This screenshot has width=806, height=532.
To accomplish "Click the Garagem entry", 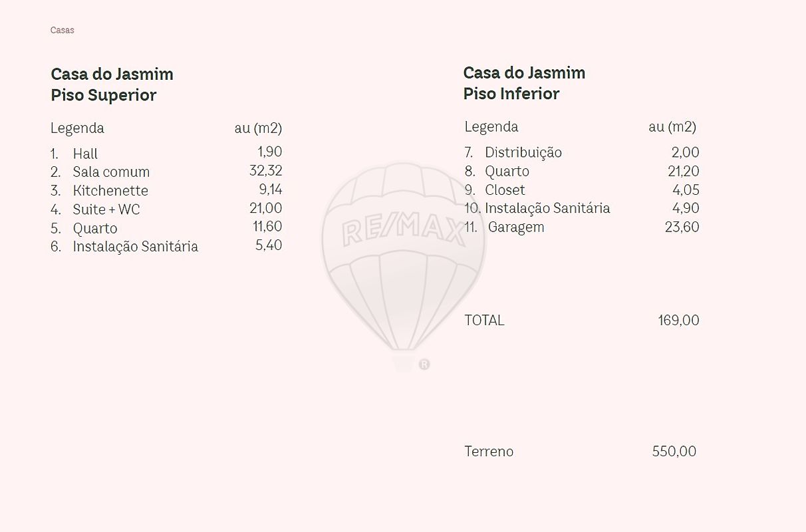I will pyautogui.click(x=516, y=227).
